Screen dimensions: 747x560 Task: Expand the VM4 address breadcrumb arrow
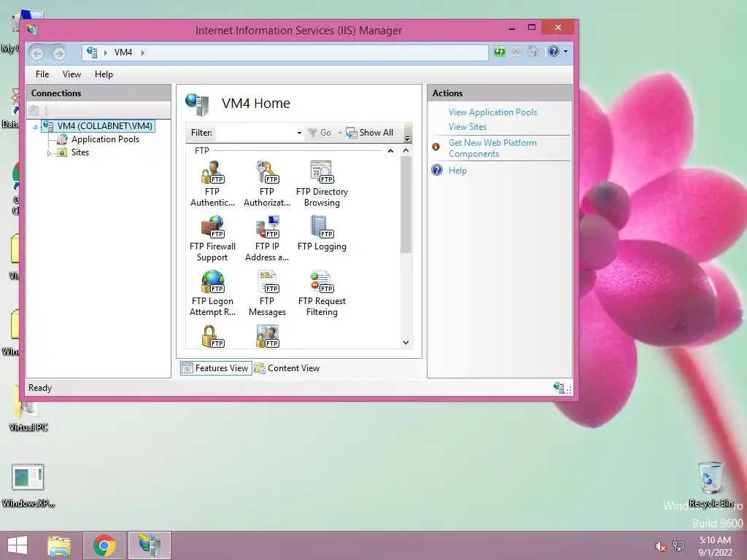pos(142,52)
